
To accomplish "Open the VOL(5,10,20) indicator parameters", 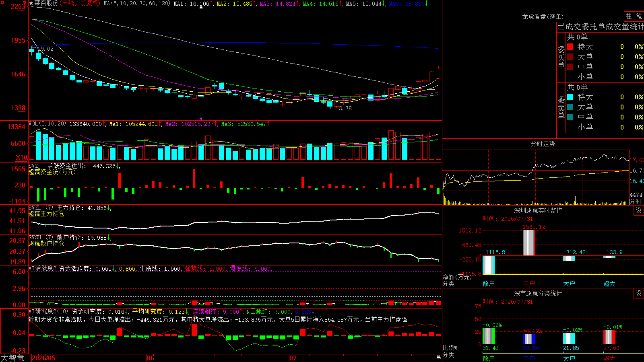I will (x=47, y=124).
